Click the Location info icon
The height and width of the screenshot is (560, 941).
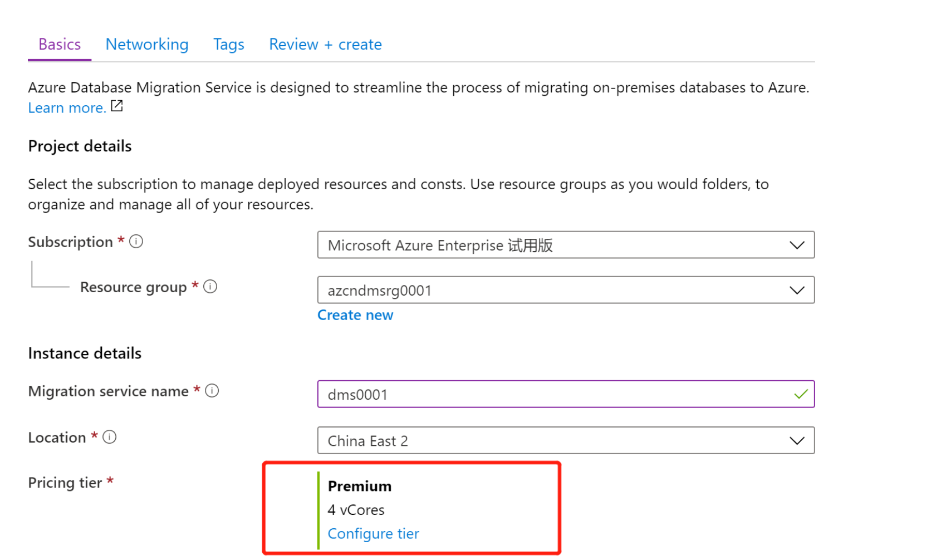coord(110,437)
